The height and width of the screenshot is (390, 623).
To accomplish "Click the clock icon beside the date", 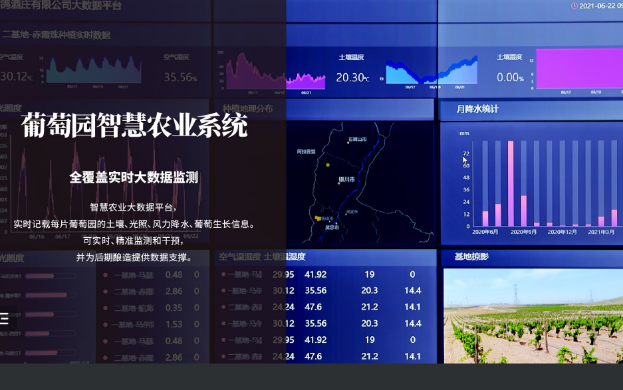I will click(574, 6).
